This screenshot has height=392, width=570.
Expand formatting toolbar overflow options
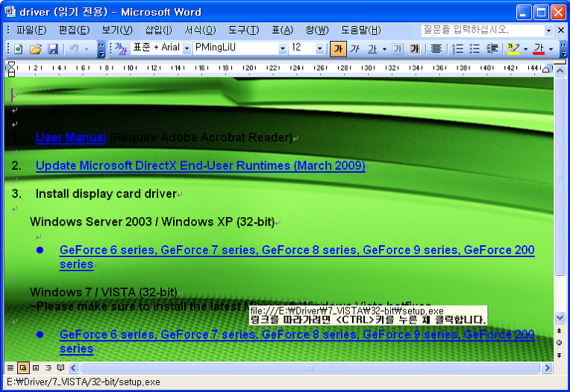[x=563, y=49]
